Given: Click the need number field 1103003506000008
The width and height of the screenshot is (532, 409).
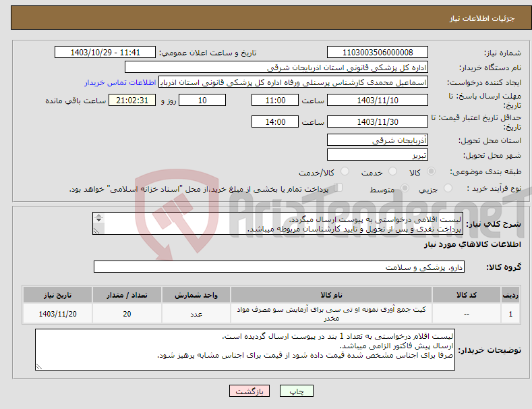Looking at the screenshot, I should pyautogui.click(x=378, y=53).
